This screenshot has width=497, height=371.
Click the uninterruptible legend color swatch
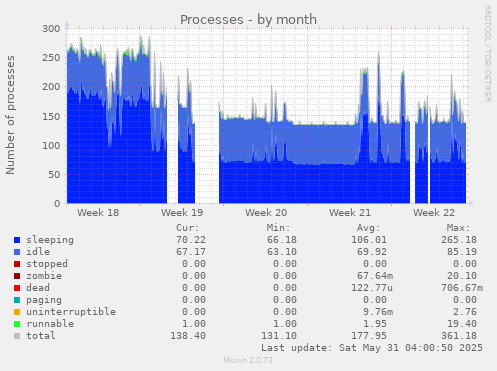coord(17,312)
